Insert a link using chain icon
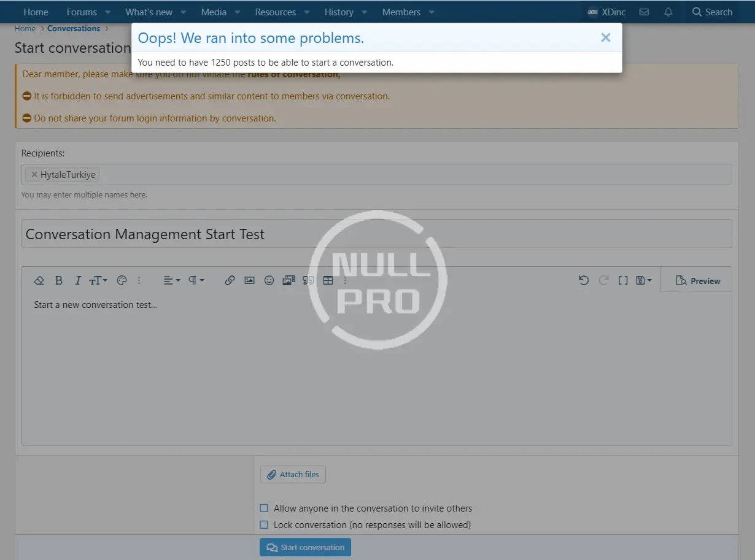This screenshot has width=755, height=560. [x=230, y=280]
